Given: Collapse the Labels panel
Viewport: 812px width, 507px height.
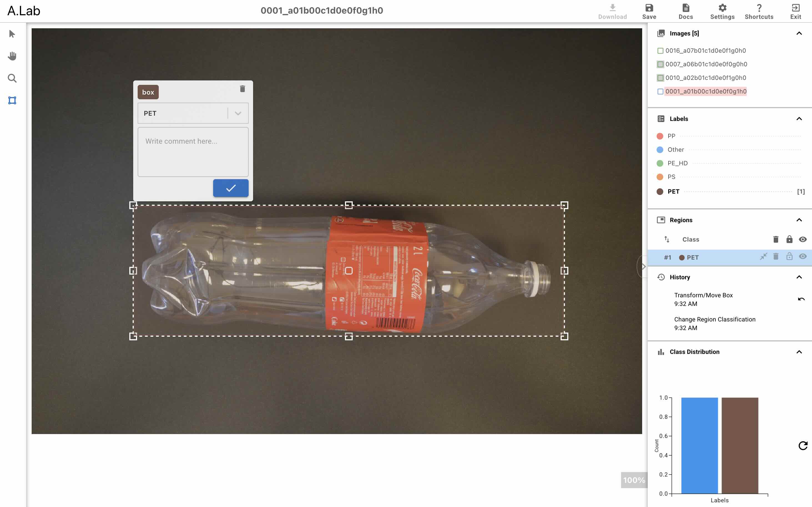Looking at the screenshot, I should (799, 119).
